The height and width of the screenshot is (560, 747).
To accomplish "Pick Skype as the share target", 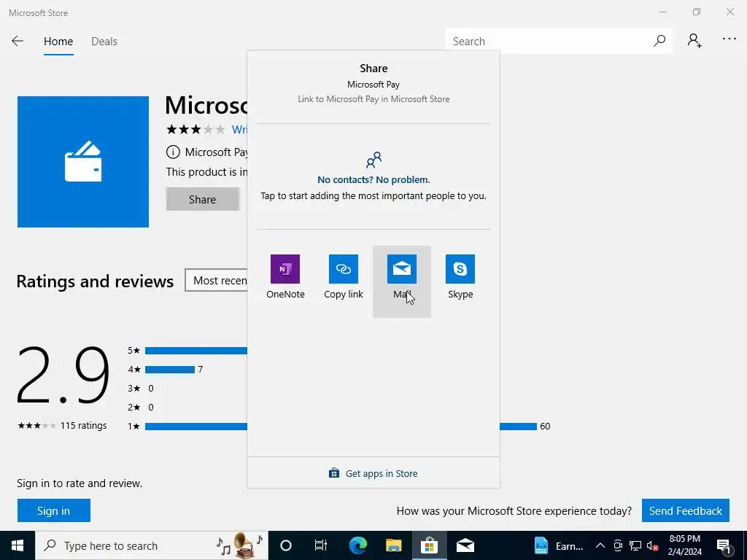I will click(460, 281).
